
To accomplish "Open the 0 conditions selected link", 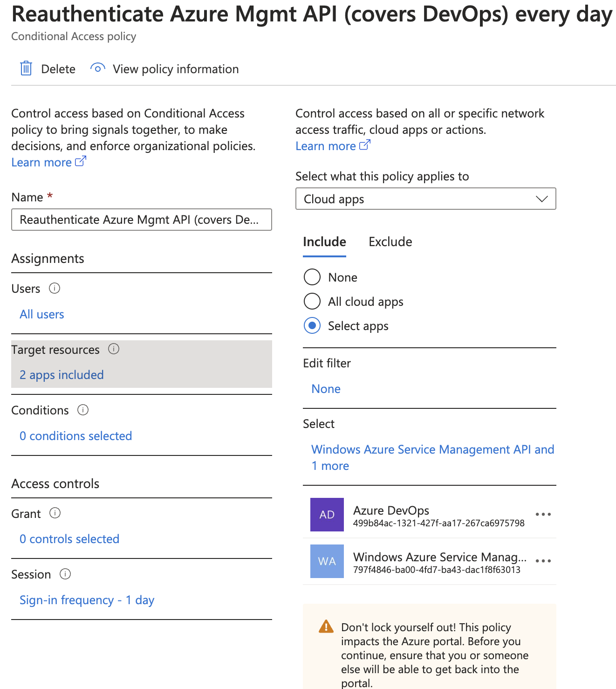I will [75, 436].
